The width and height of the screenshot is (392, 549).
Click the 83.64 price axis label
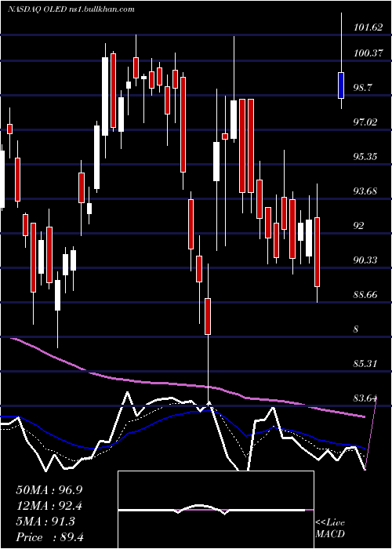click(x=365, y=398)
